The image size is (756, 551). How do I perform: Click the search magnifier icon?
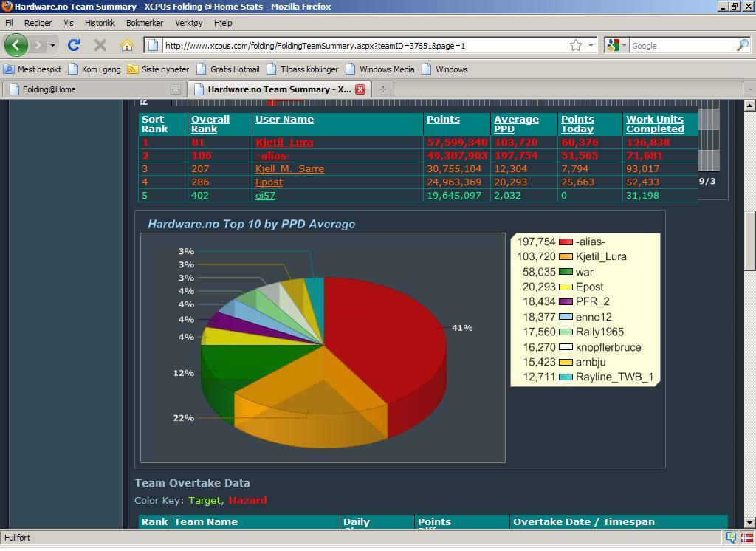tap(743, 45)
